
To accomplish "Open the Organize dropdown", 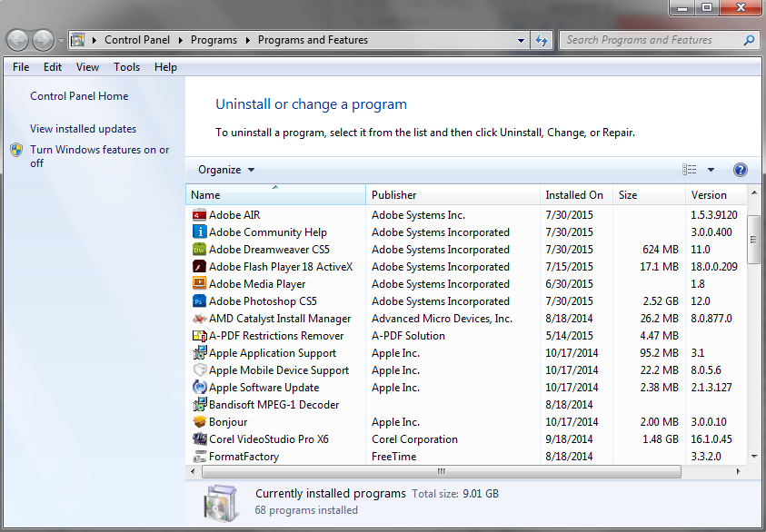I will (226, 170).
